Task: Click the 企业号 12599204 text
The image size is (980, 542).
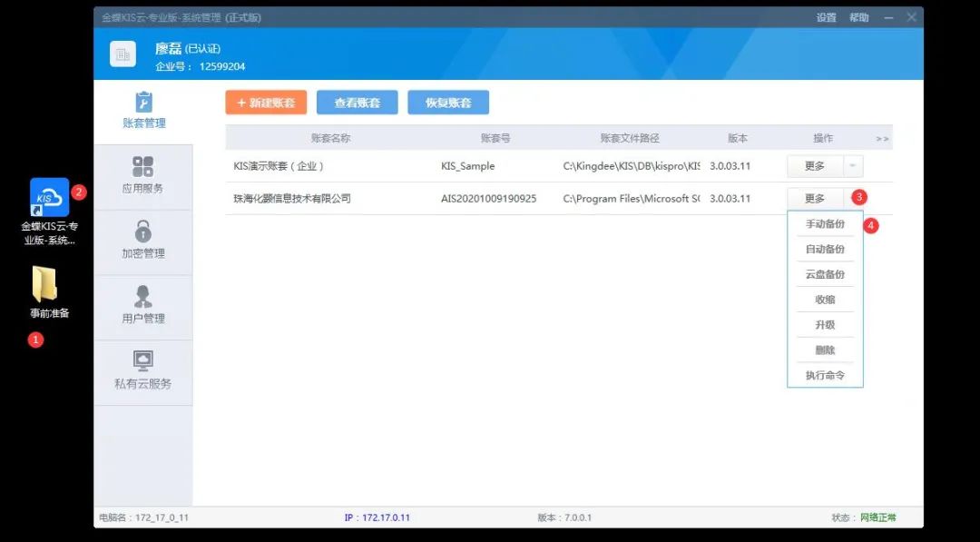Action: [x=200, y=66]
